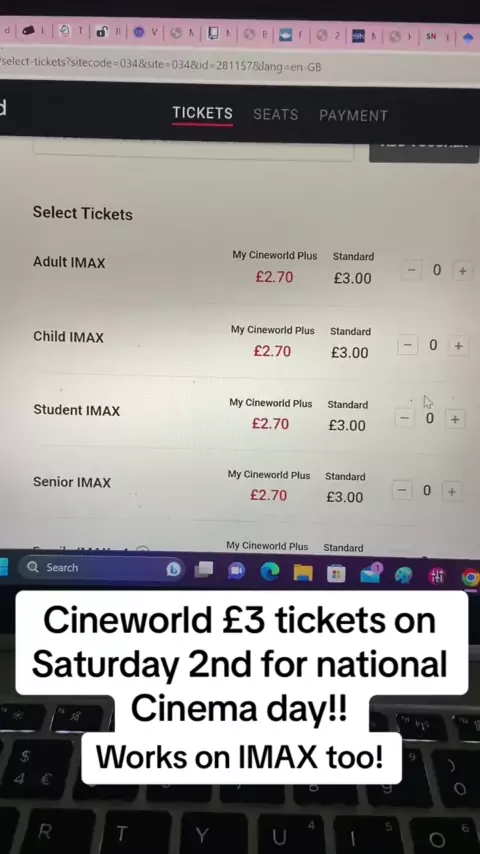480x854 pixels.
Task: Decrease Adult IMAX ticket quantity
Action: tap(411, 270)
